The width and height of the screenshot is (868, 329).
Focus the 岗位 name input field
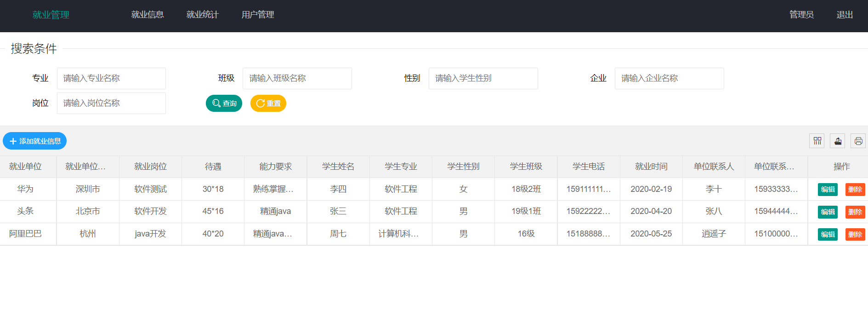pos(111,103)
